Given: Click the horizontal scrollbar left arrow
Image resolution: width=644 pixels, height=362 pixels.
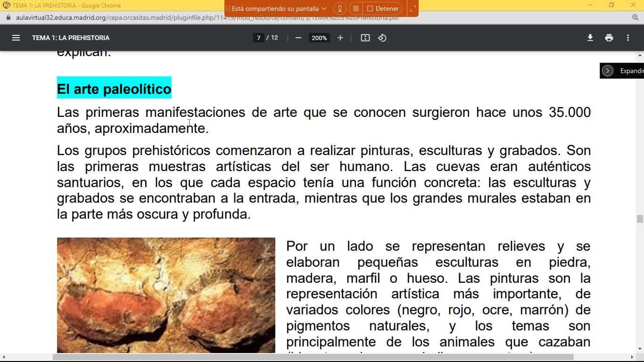Looking at the screenshot, I should coord(4,357).
